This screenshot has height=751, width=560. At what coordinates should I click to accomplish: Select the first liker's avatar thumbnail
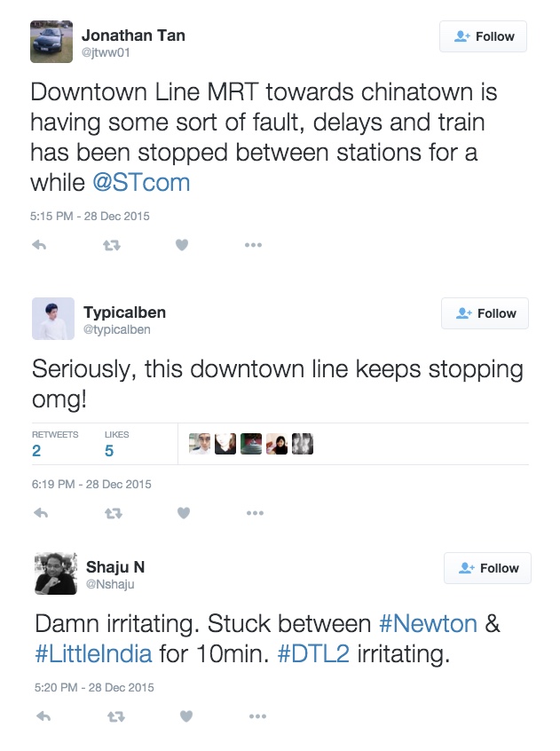196,440
